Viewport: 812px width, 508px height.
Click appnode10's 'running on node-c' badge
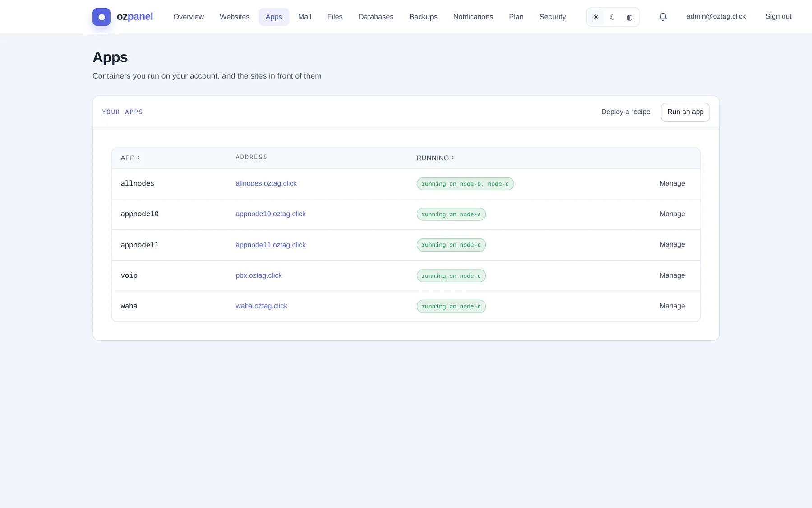point(451,214)
